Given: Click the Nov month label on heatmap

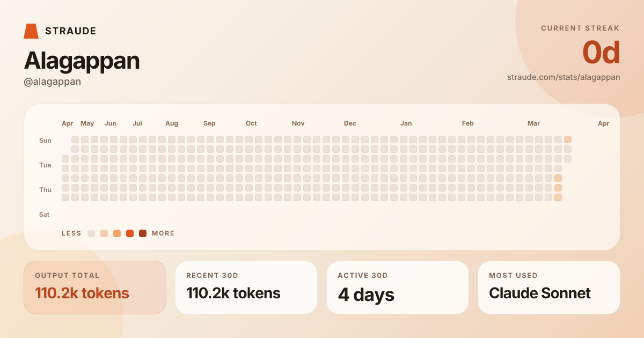Looking at the screenshot, I should [x=298, y=123].
